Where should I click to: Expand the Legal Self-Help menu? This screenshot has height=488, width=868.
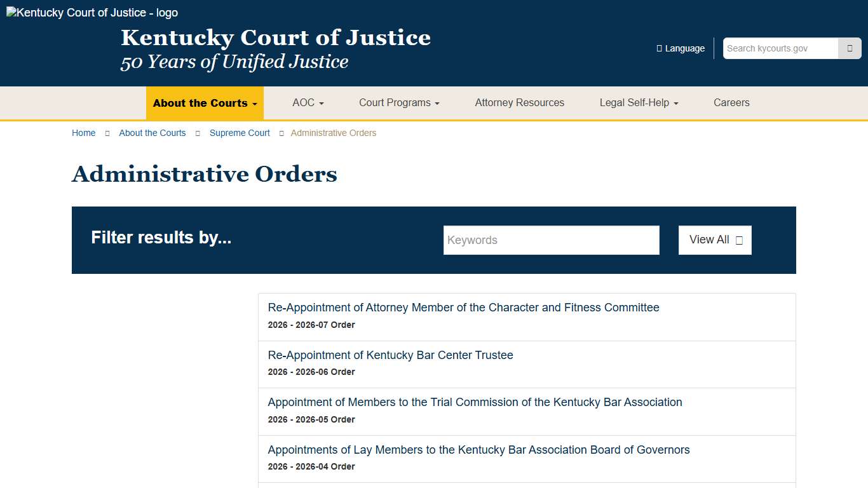pos(639,102)
